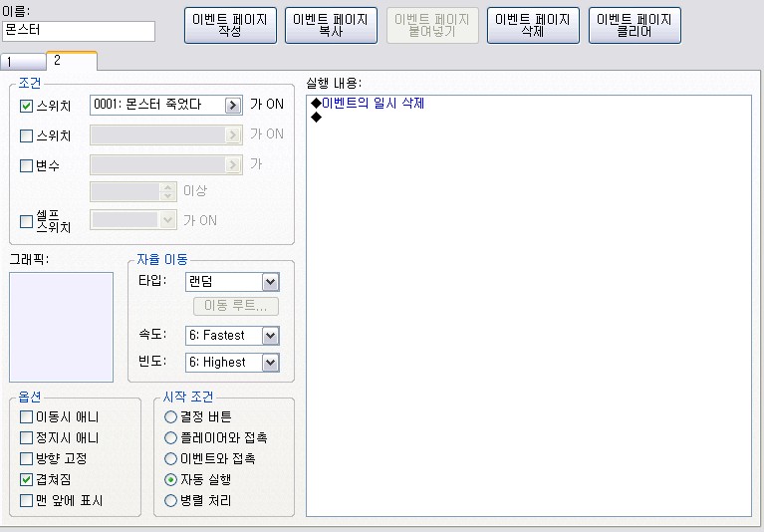Select the 결정 버튼 start condition
This screenshot has height=532, width=764.
coord(172,416)
